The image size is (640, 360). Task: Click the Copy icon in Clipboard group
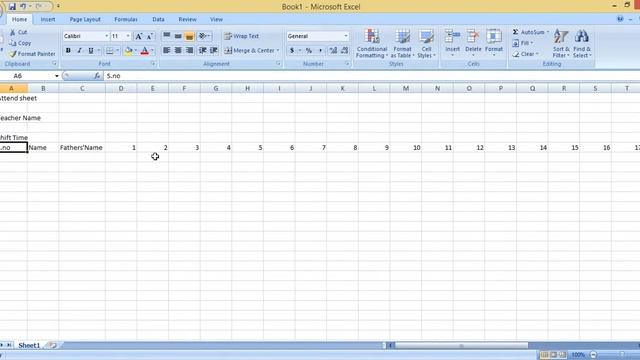(x=13, y=43)
